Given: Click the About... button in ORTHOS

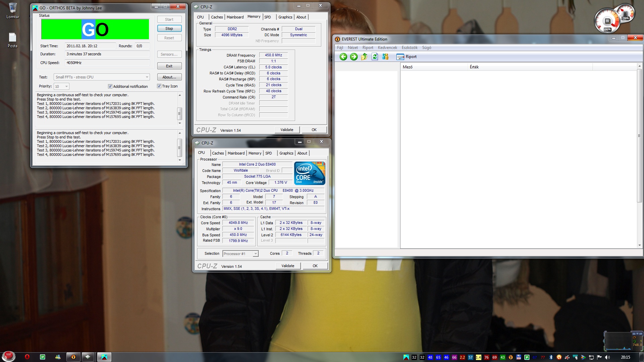Looking at the screenshot, I should pos(169,77).
